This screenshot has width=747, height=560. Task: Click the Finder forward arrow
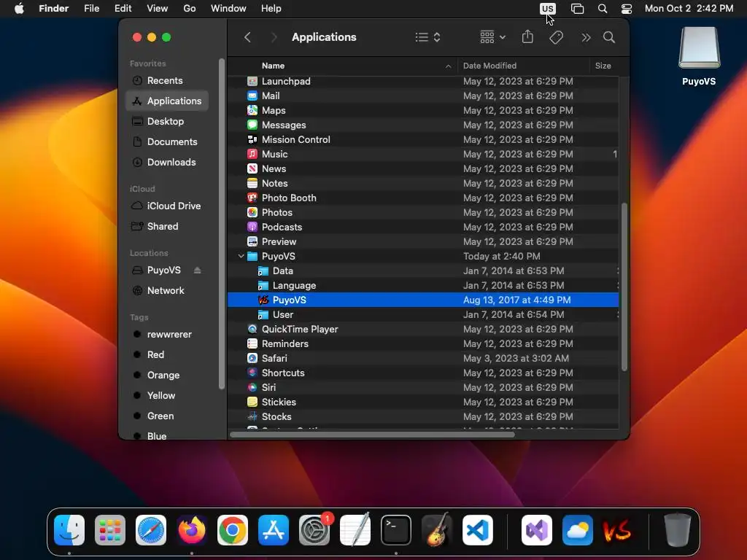(274, 37)
